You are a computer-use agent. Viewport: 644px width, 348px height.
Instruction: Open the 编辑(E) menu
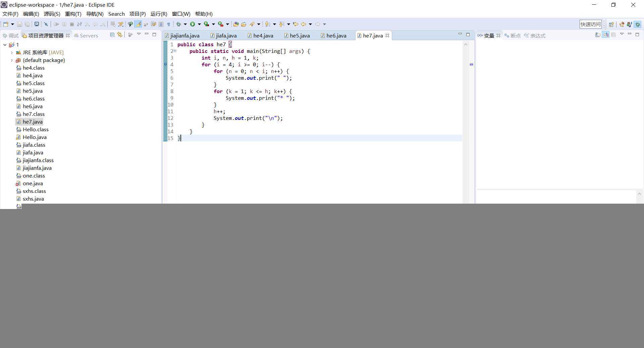pyautogui.click(x=31, y=14)
